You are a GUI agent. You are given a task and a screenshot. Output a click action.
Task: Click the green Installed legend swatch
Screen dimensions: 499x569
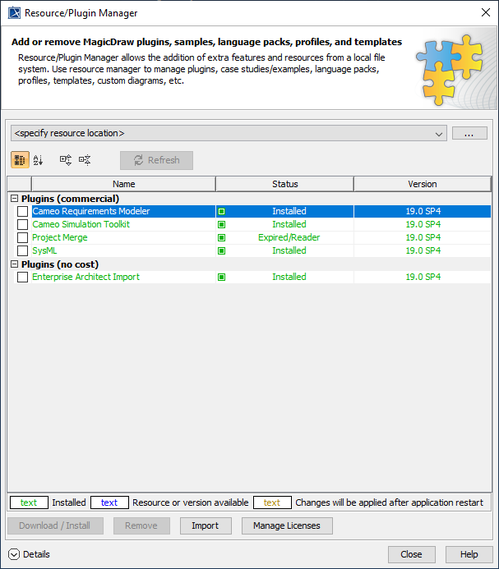(x=29, y=503)
